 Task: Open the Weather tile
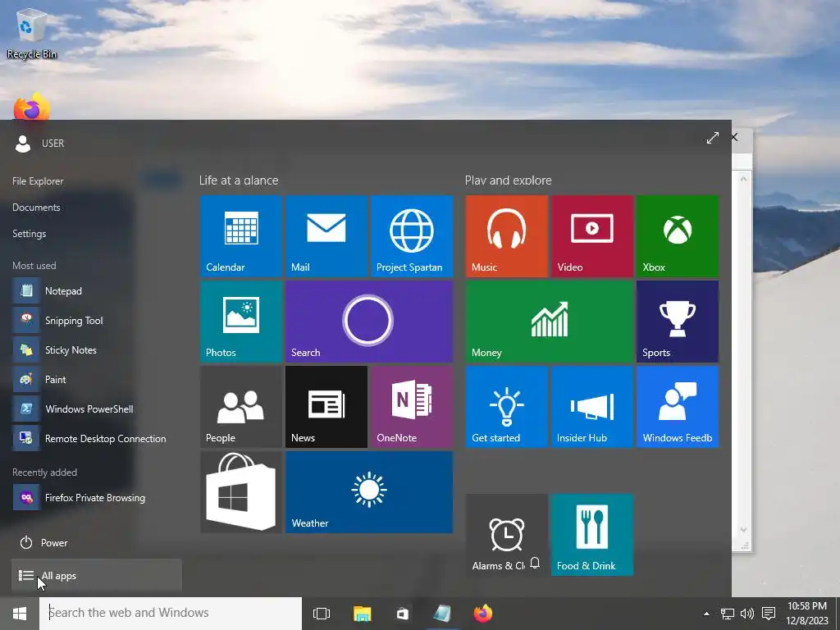pos(369,492)
